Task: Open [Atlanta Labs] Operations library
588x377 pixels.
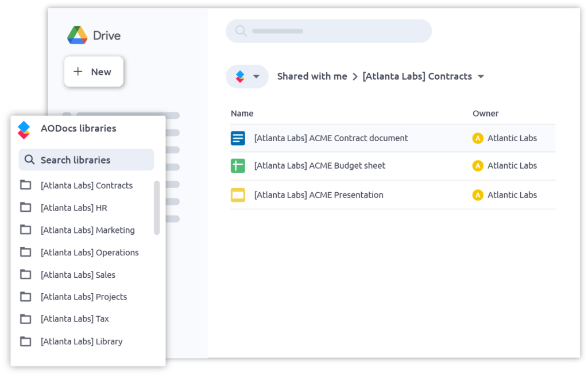Action: [90, 252]
